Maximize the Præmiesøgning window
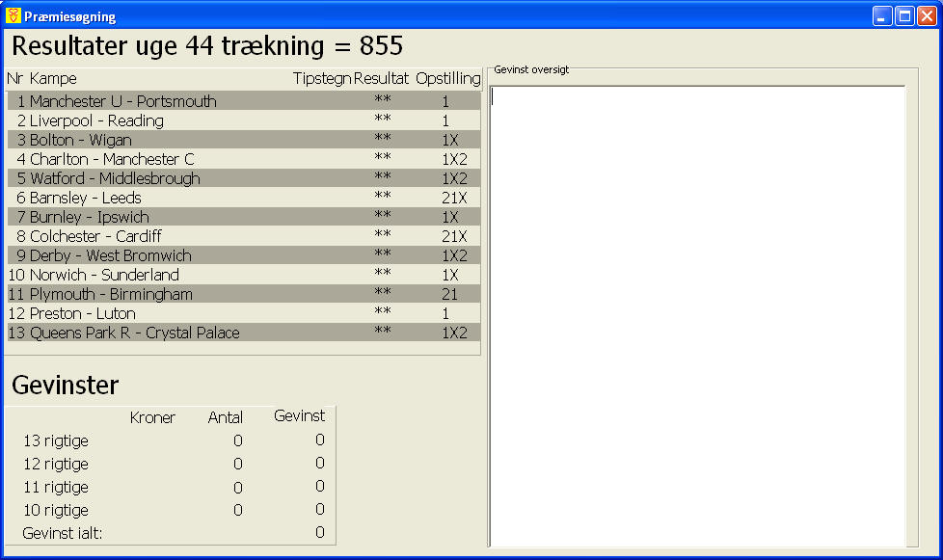This screenshot has width=943, height=560. 904,15
